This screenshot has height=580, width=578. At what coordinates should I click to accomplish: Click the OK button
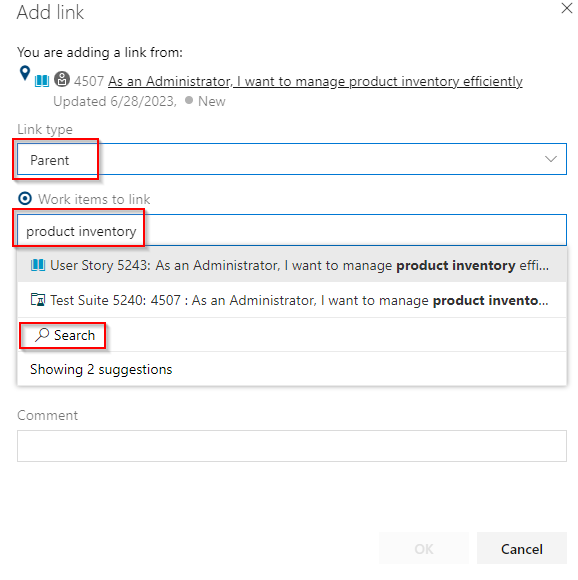[424, 549]
